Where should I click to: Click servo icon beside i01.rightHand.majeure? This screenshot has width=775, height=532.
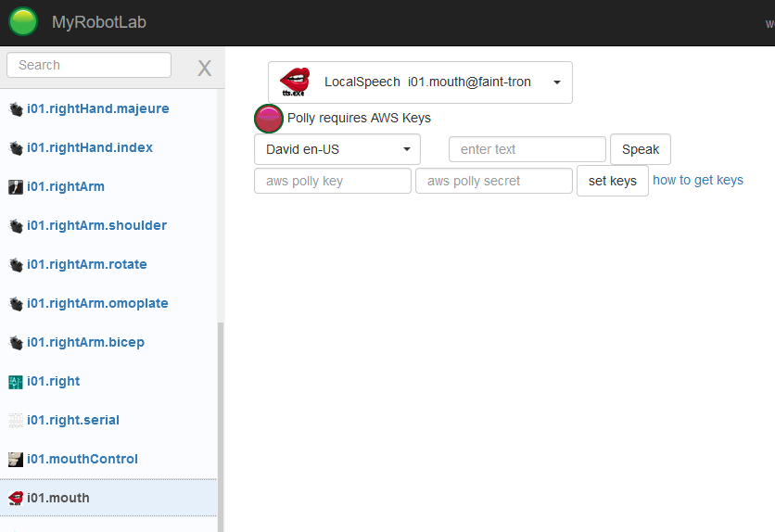[16, 109]
